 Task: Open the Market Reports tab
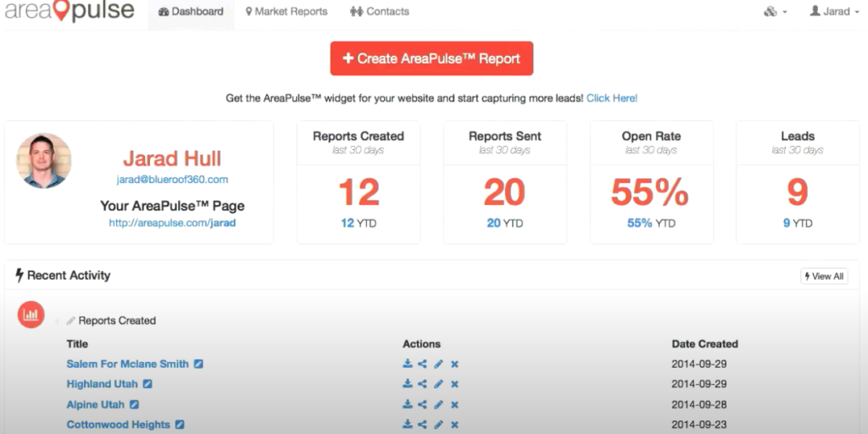(287, 12)
